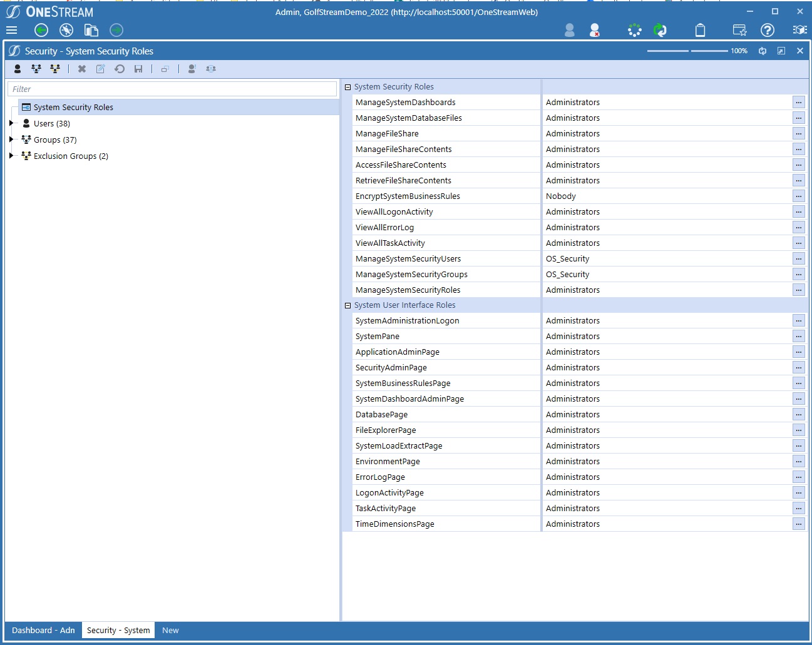This screenshot has height=645, width=812.
Task: Click the task activity spinner icon
Action: pos(634,30)
